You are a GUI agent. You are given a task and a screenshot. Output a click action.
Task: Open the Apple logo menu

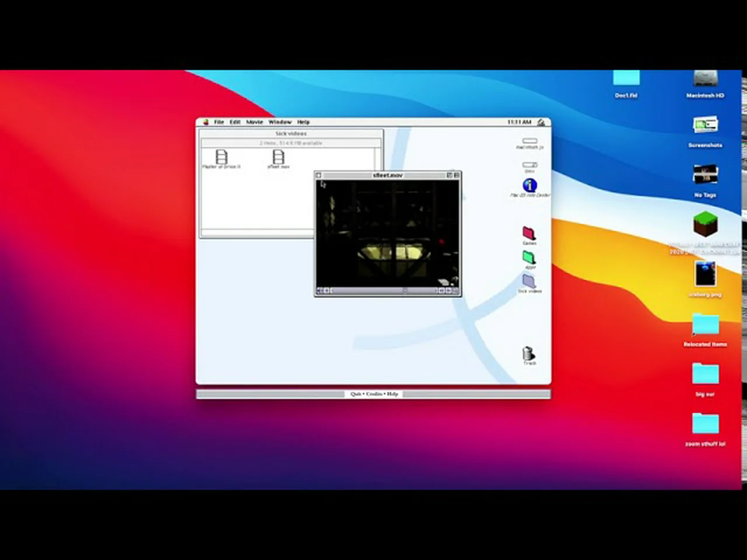[206, 122]
